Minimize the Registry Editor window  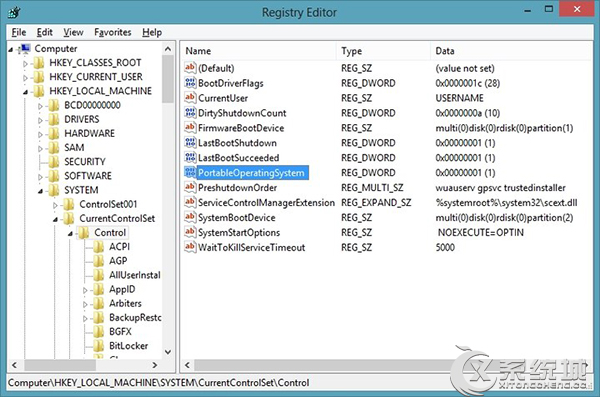pos(528,10)
